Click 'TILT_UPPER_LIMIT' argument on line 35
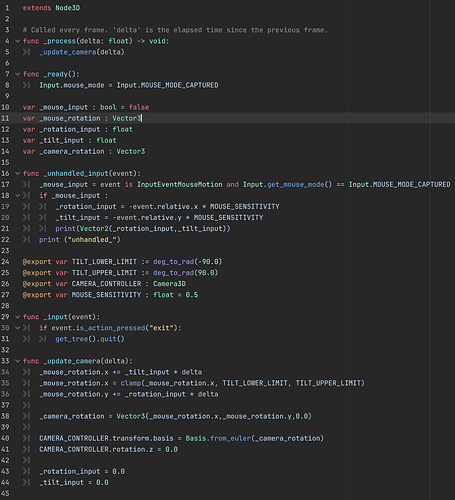 click(328, 383)
